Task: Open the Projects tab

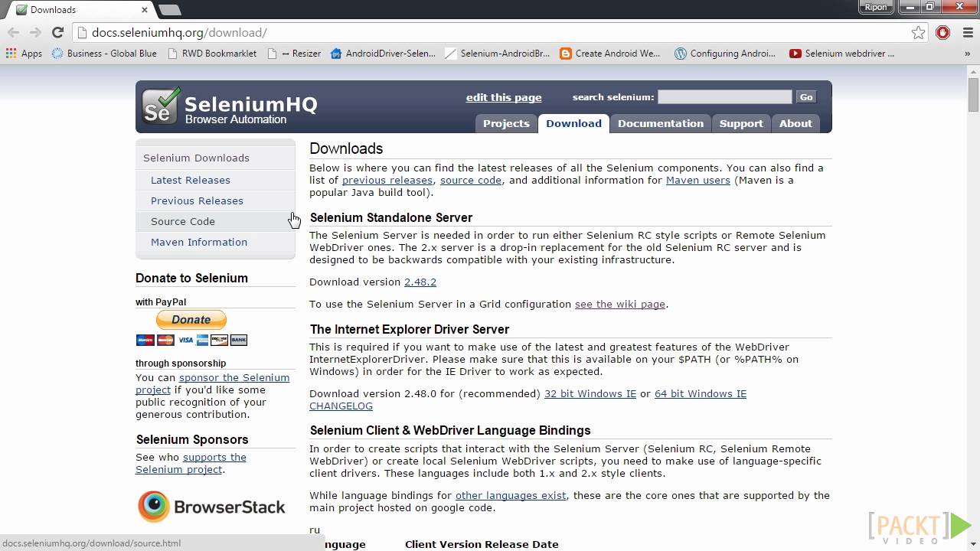Action: (506, 123)
